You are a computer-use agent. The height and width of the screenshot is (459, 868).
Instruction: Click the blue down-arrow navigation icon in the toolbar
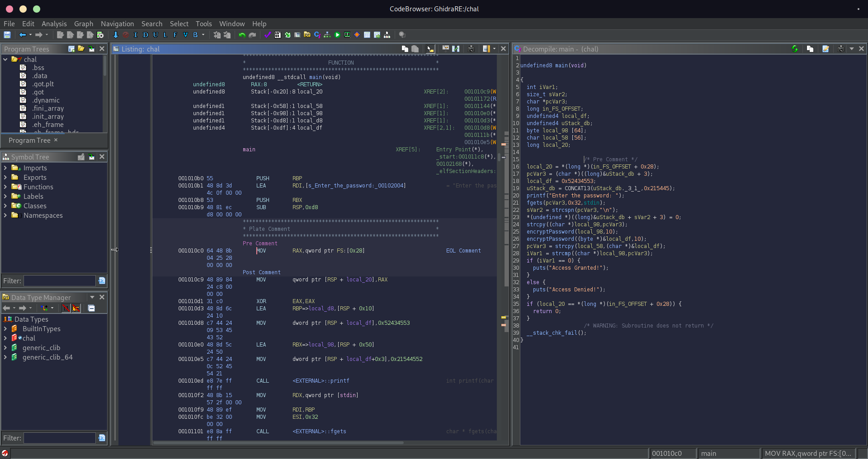coord(115,35)
